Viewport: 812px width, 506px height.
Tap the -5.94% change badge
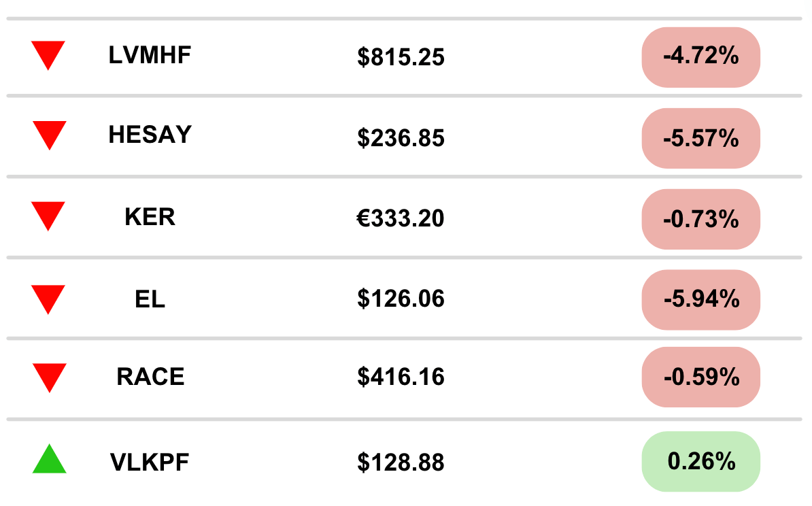click(x=700, y=299)
